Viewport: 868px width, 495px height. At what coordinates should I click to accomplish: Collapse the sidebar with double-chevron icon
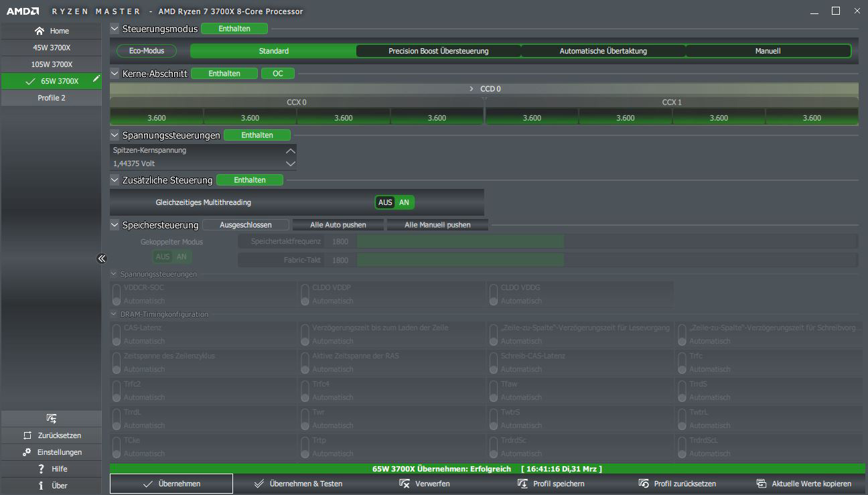point(102,258)
